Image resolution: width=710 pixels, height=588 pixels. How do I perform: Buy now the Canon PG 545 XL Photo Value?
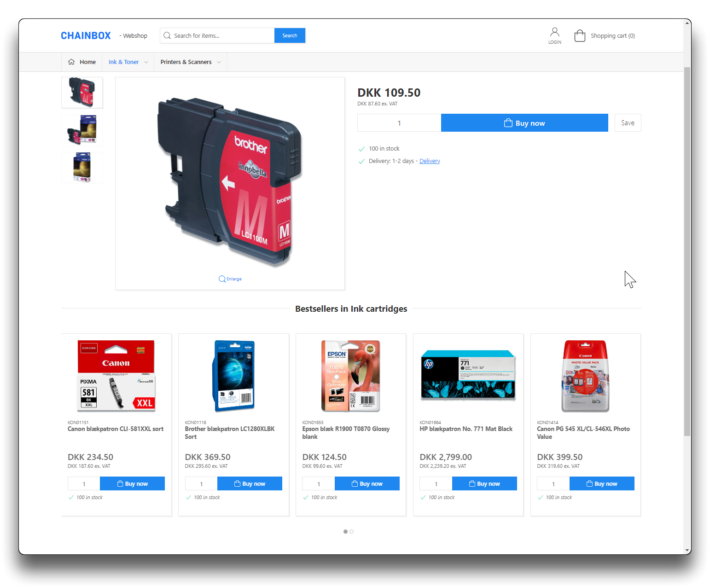(x=602, y=483)
